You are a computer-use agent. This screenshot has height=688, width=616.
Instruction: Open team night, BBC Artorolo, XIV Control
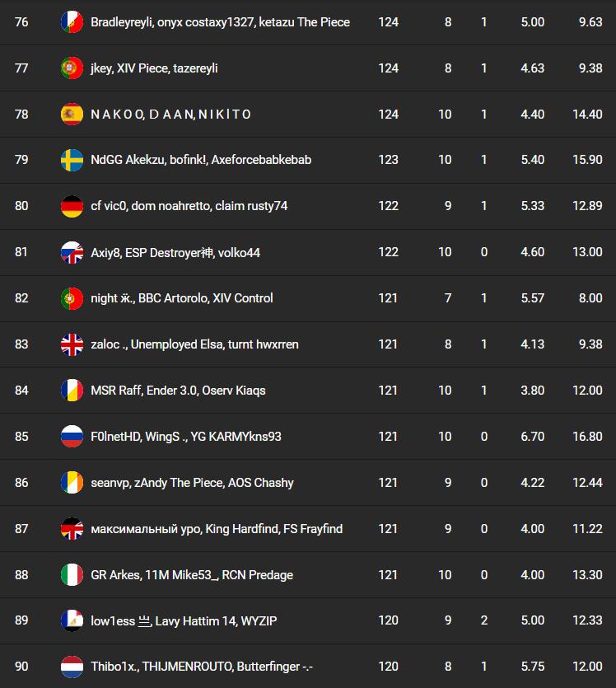181,298
